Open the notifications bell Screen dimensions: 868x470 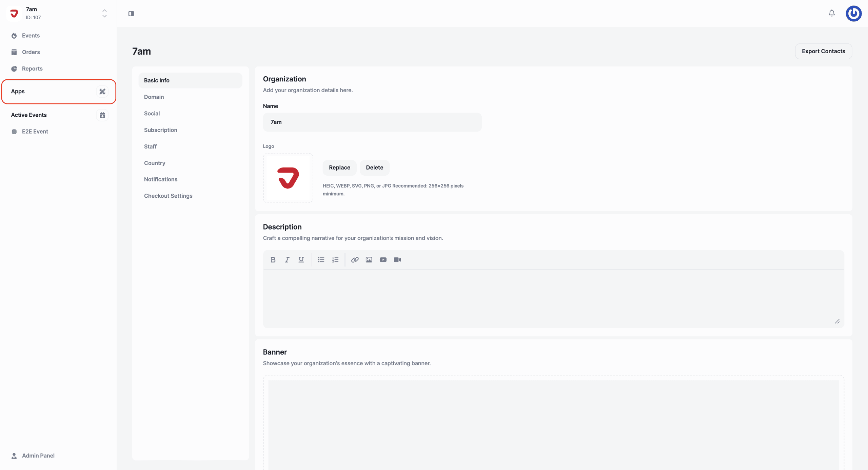[832, 13]
